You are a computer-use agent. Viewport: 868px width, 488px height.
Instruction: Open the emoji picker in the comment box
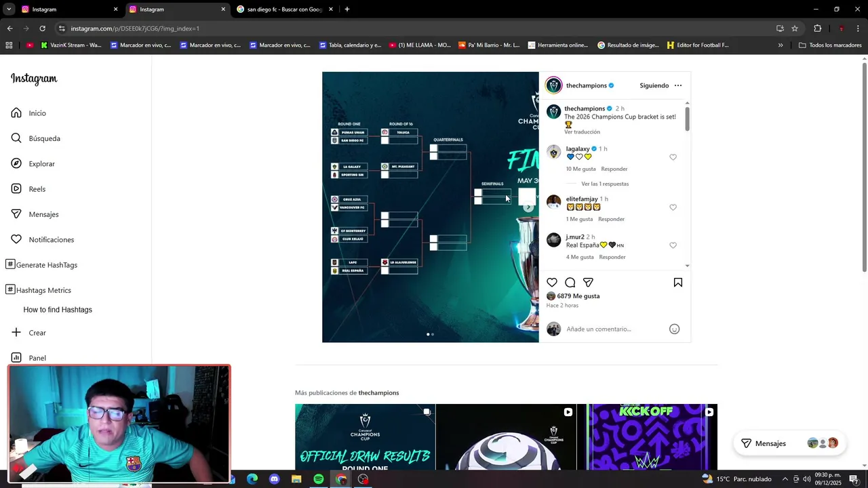click(674, 329)
